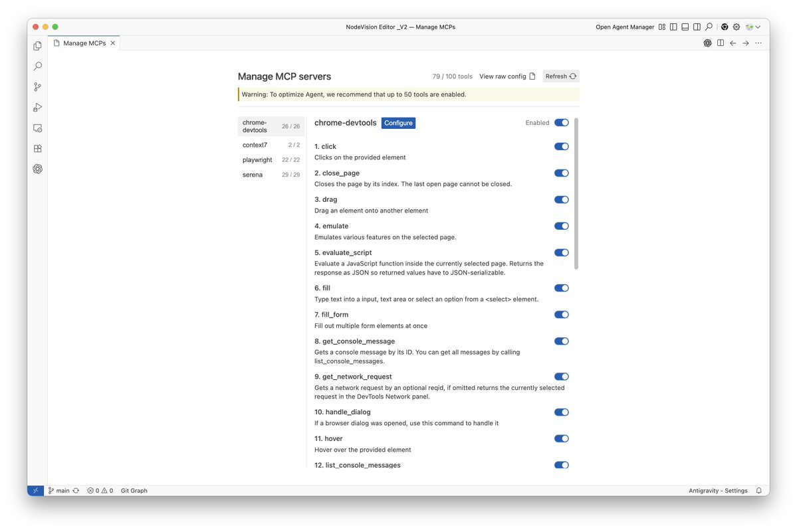Screen dimensions: 797x532
Task: Select the serena server in list
Action: 253,175
